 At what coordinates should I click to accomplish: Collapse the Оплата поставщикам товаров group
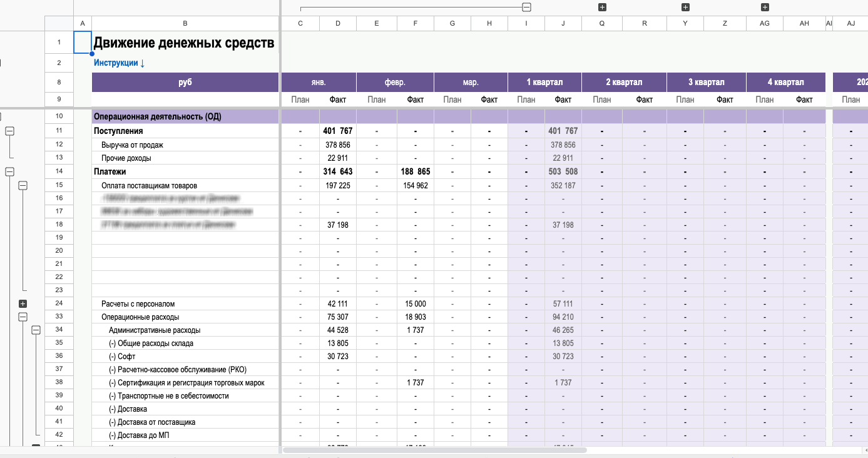click(23, 185)
